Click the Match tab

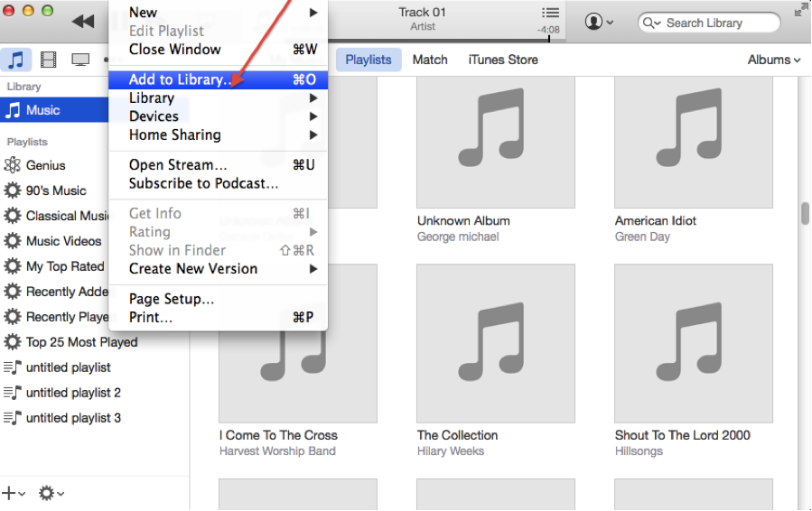click(x=430, y=60)
